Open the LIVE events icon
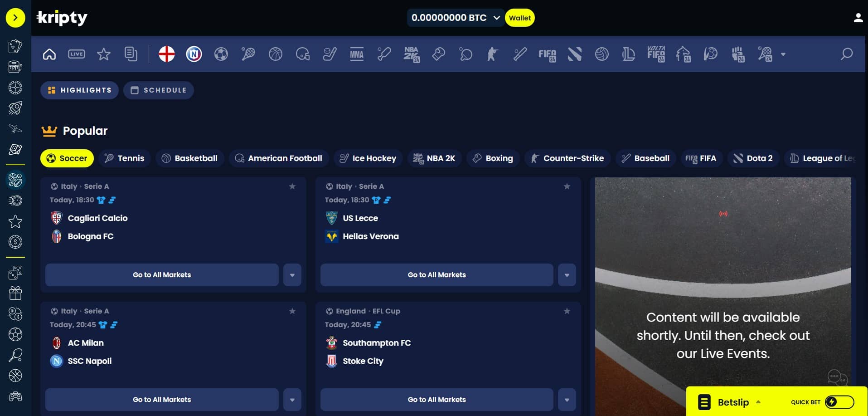The width and height of the screenshot is (868, 416). point(77,54)
